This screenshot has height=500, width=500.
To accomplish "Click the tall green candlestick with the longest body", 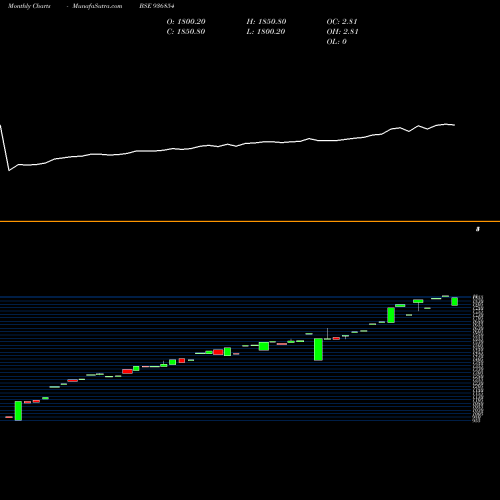I will 318,349.
